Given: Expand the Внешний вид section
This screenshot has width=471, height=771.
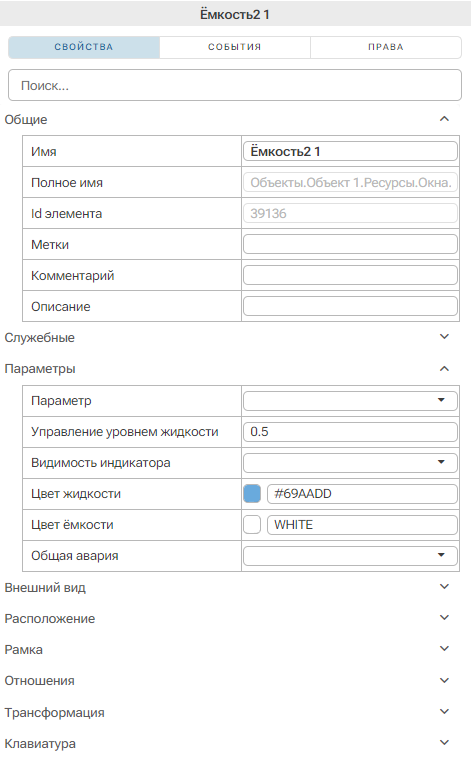Looking at the screenshot, I should pyautogui.click(x=444, y=587).
